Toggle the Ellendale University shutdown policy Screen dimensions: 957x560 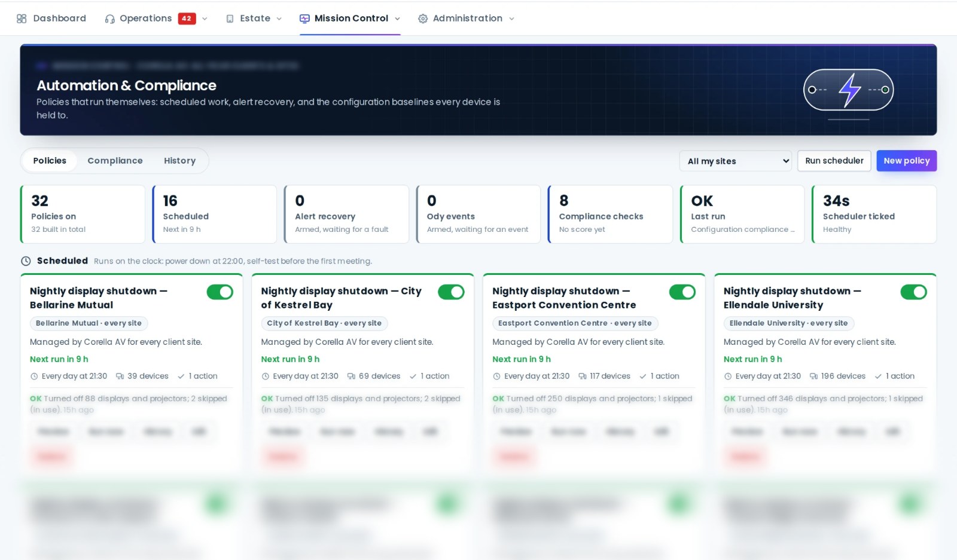[914, 292]
